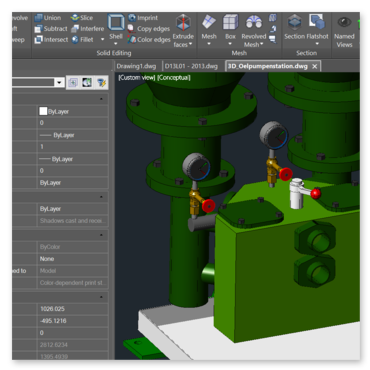Activate the Intersect tool
This screenshot has width=370, height=370.
point(51,40)
